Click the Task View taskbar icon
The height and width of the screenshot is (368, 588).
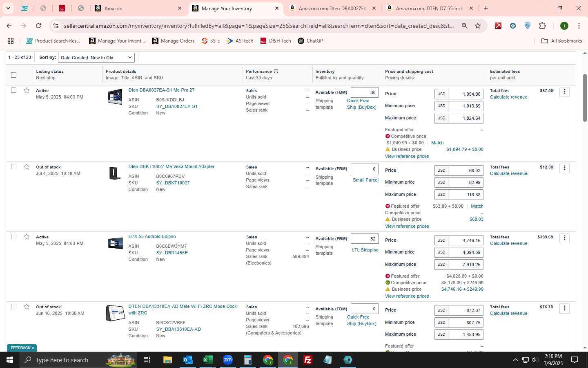[x=147, y=360]
